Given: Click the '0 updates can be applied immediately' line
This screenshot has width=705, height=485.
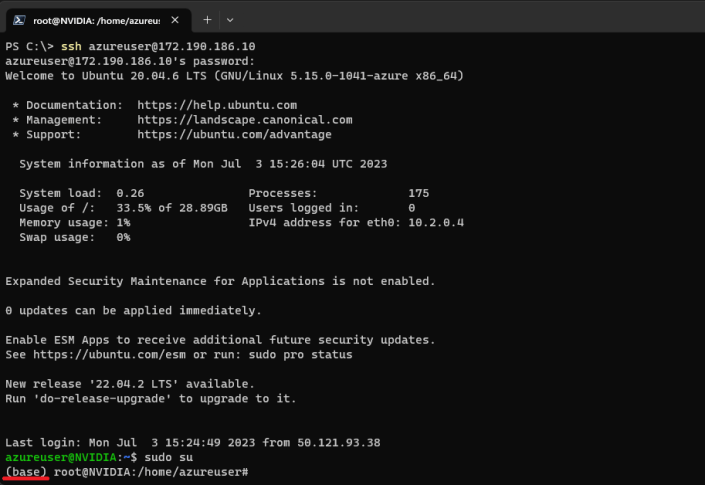Looking at the screenshot, I should (134, 311).
